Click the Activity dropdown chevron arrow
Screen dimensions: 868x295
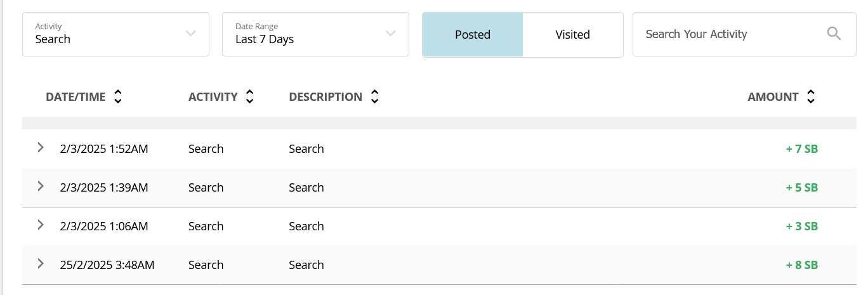[191, 34]
